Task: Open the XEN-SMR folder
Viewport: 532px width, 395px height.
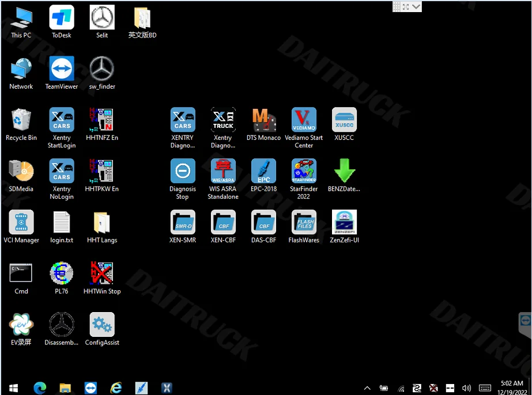Action: click(183, 226)
